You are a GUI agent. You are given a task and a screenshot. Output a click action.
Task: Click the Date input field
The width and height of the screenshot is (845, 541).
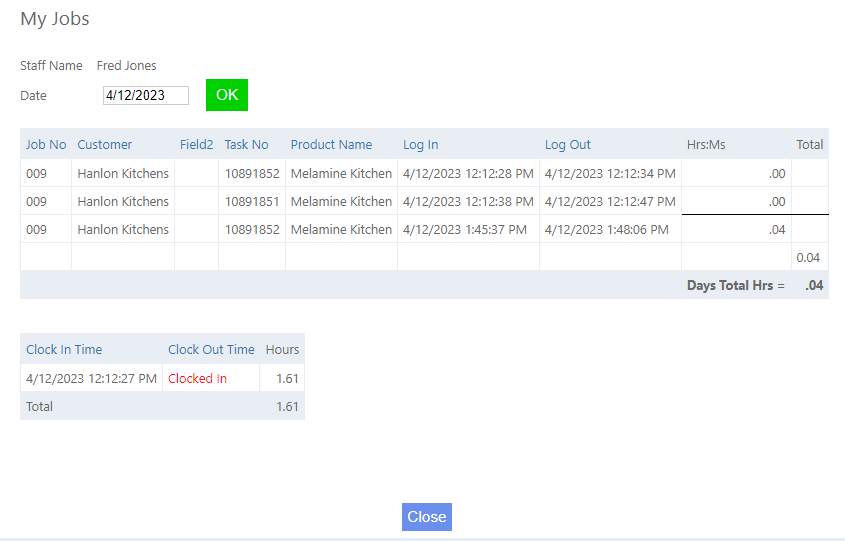[146, 96]
